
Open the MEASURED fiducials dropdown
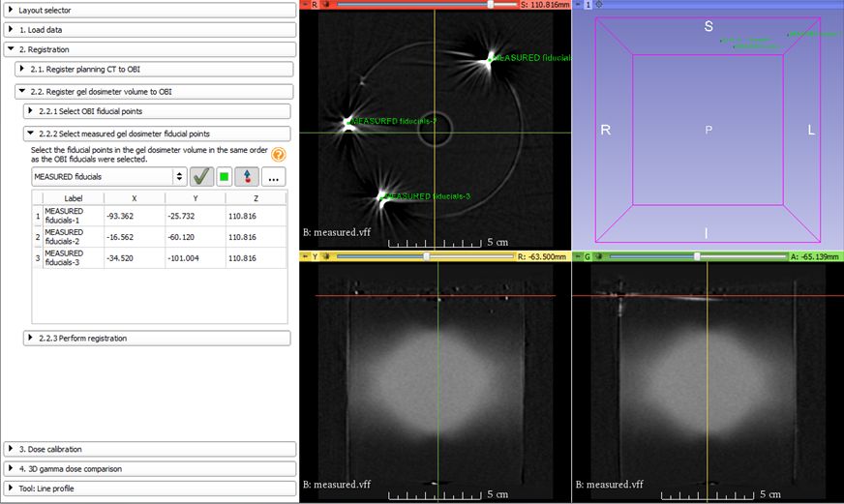tap(108, 177)
